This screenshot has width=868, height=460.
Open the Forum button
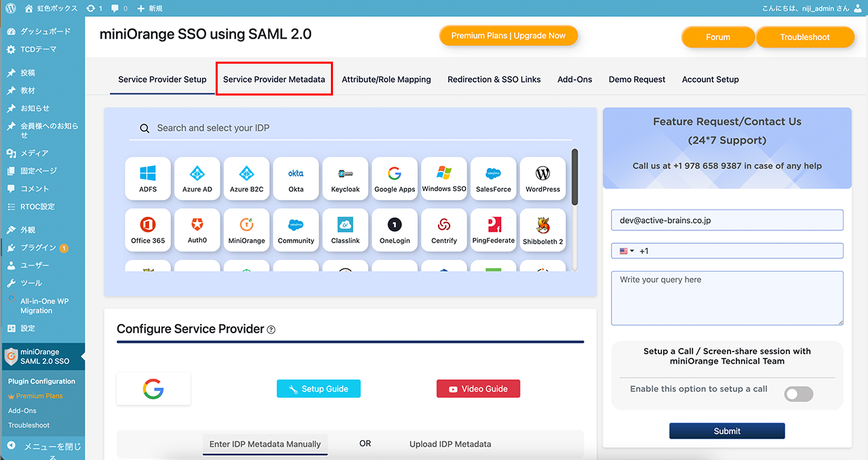click(718, 37)
